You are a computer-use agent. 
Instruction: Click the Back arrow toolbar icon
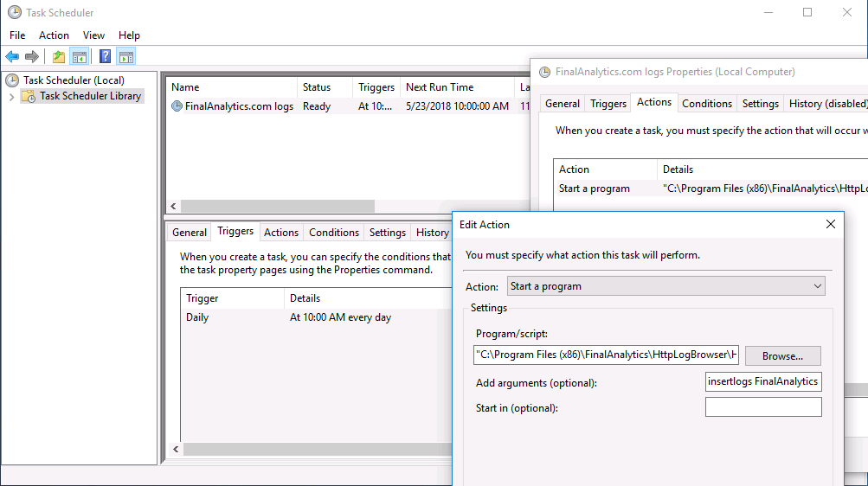pos(12,56)
